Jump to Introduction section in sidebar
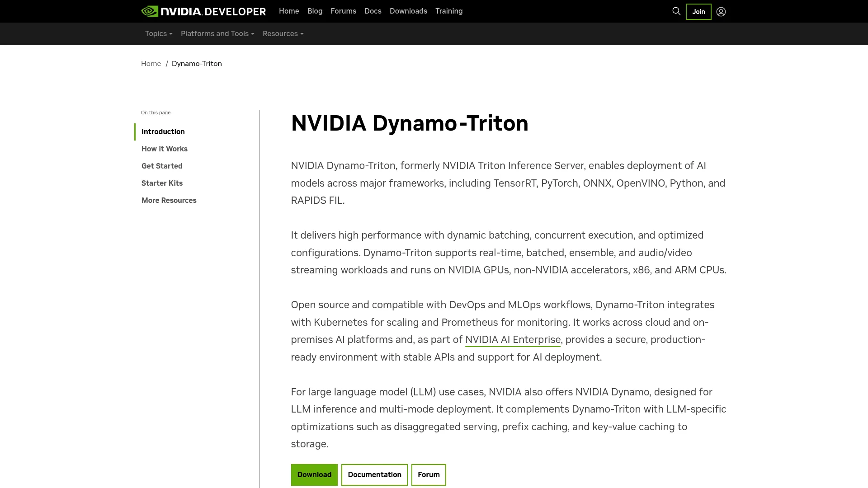 [x=163, y=132]
